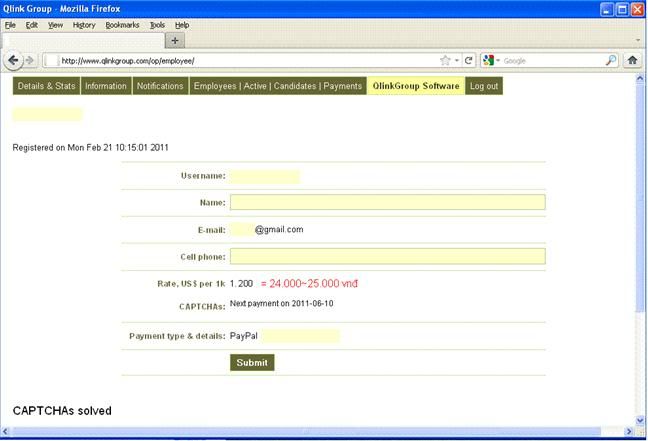Click the site favicon in address bar

click(52, 61)
